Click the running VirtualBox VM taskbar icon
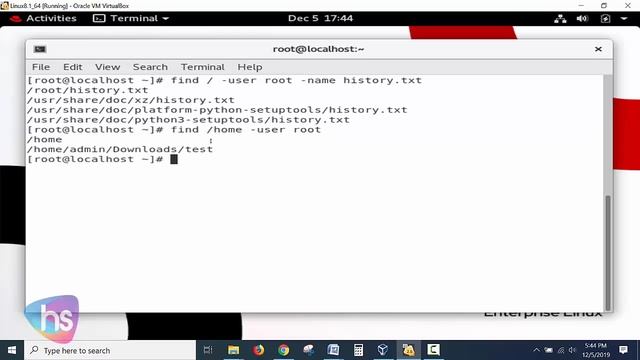This screenshot has height=360, width=640. (x=408, y=350)
